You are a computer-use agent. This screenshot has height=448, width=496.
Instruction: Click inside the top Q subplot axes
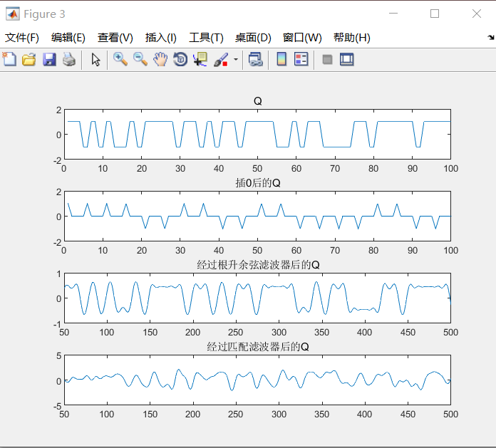(257, 135)
